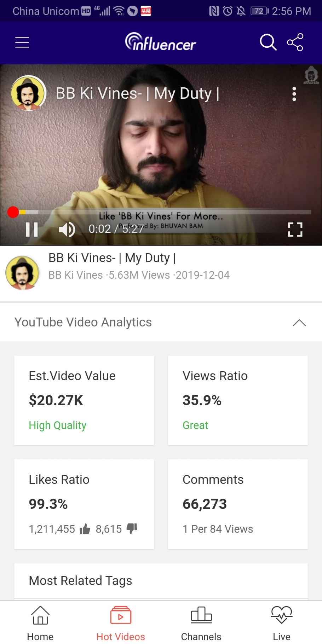Tap the thumbs up likes icon

pyautogui.click(x=85, y=529)
